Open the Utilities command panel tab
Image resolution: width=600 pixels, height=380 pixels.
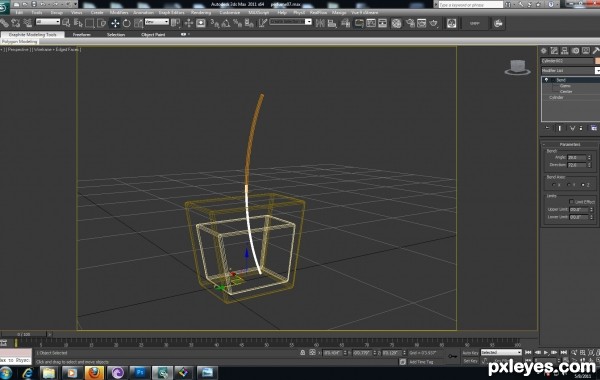[596, 51]
